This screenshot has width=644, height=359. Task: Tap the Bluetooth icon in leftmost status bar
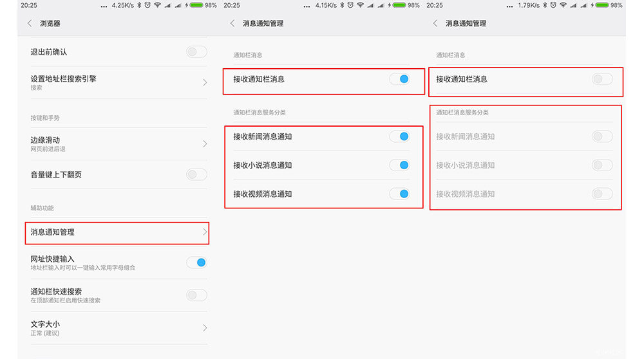click(x=137, y=5)
